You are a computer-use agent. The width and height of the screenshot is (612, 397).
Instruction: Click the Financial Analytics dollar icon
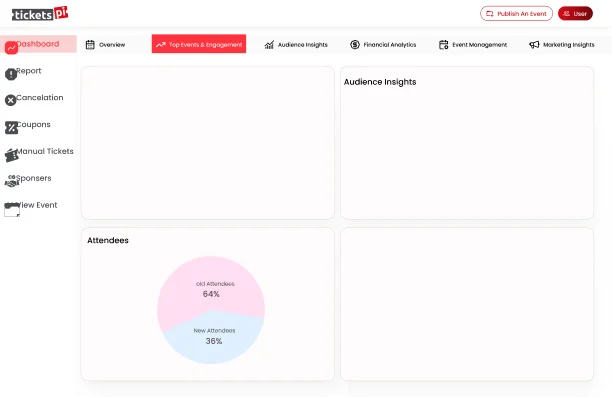[x=355, y=45]
